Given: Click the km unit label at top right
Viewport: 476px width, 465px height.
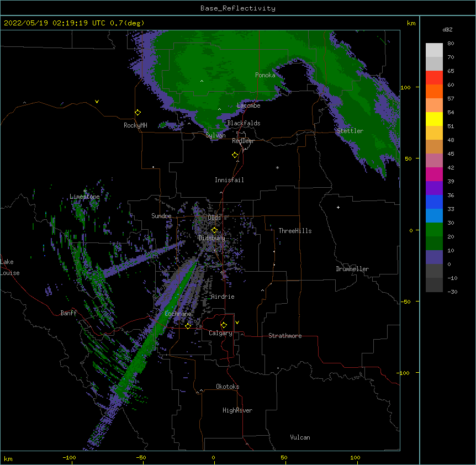Looking at the screenshot, I should coord(411,23).
